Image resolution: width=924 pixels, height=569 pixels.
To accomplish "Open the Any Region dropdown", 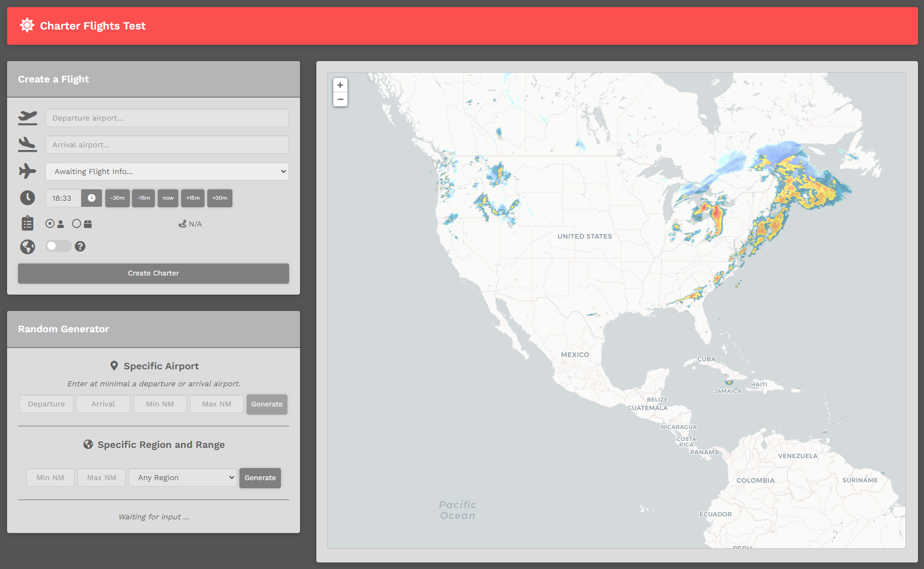I will pyautogui.click(x=183, y=477).
